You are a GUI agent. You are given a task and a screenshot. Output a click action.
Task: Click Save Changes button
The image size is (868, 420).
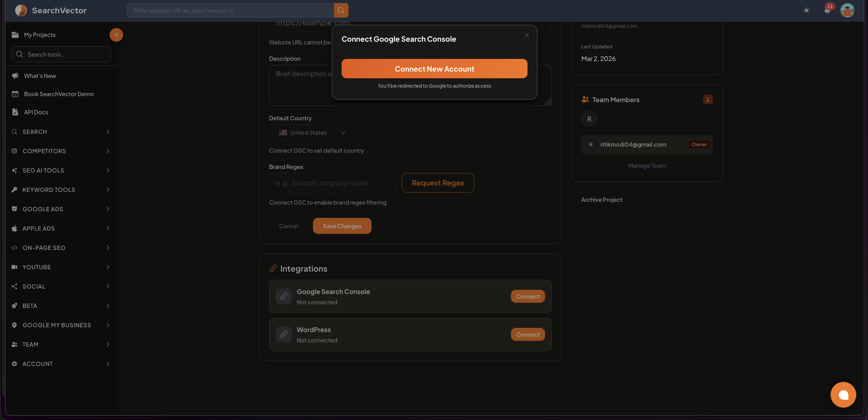(x=342, y=226)
